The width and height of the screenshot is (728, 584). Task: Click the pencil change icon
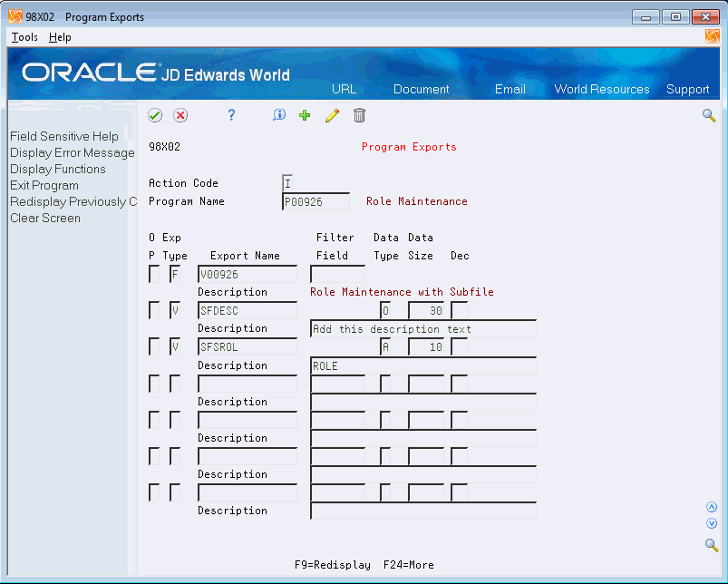(332, 115)
